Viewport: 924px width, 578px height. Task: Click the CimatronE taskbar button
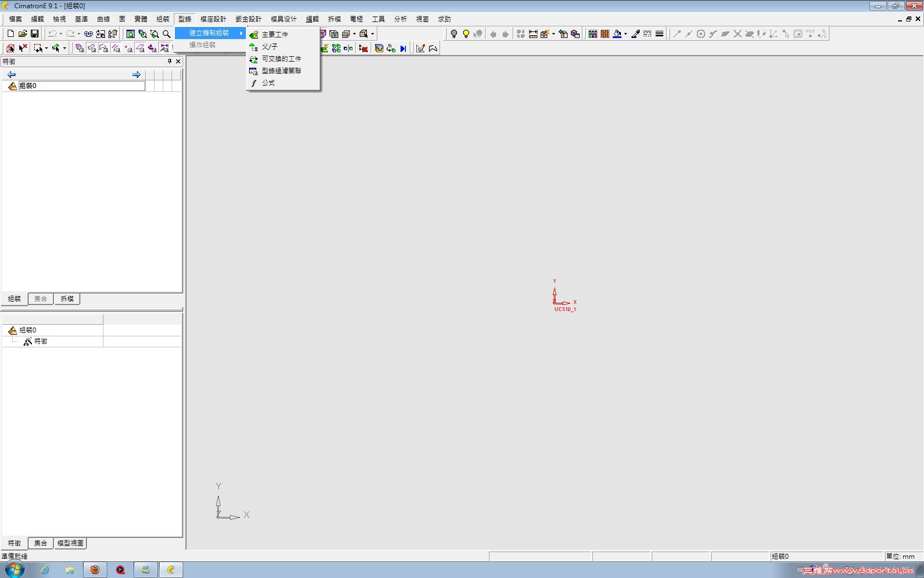coord(171,570)
